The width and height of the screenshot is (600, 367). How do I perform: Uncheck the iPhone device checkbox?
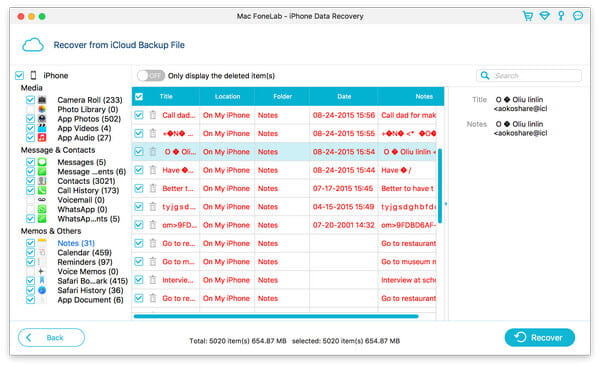(20, 75)
